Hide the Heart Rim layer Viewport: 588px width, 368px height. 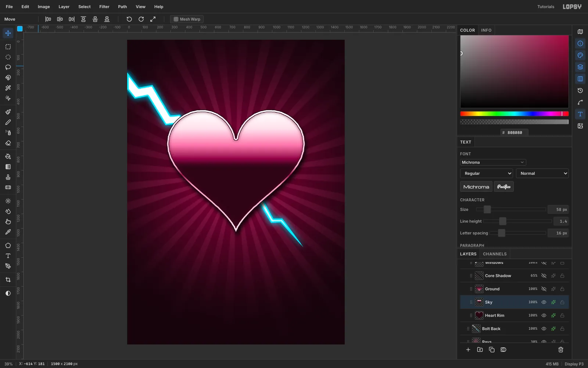coord(544,315)
